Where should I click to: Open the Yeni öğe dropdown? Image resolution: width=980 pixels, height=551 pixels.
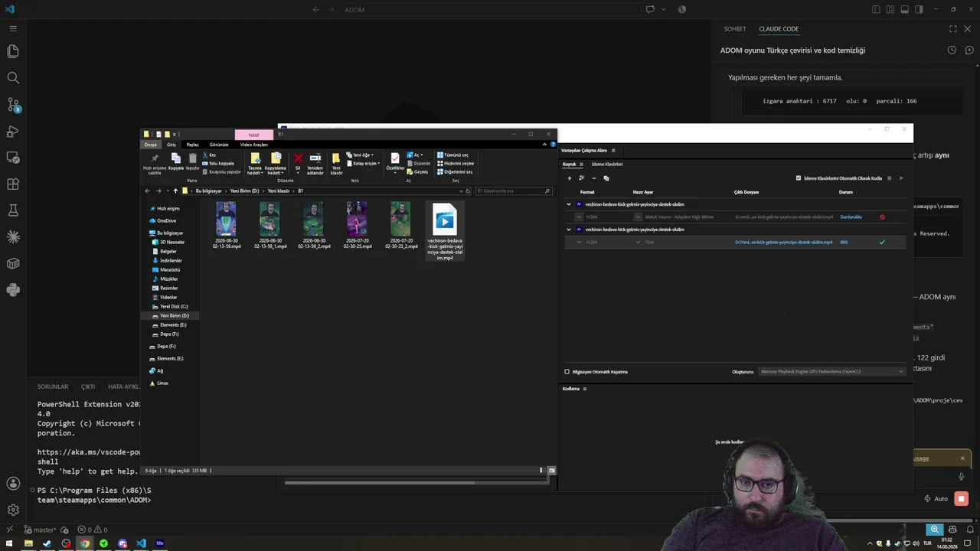(360, 155)
